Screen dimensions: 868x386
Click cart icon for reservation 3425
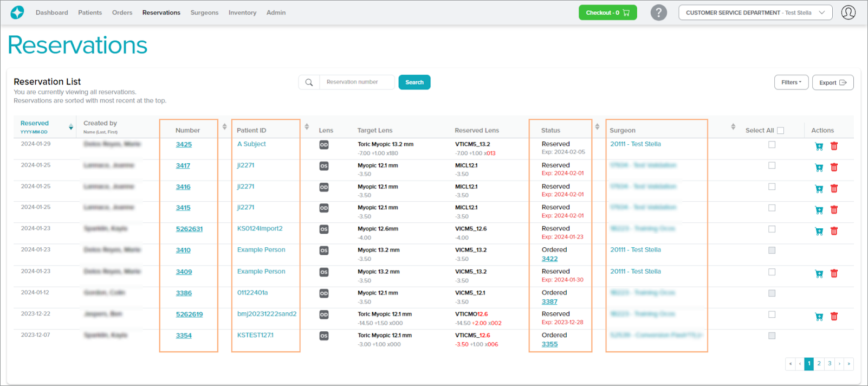point(819,146)
